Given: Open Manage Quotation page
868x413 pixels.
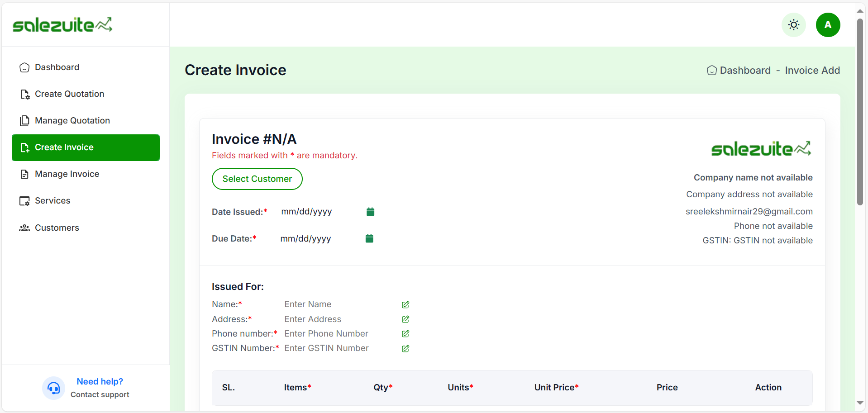Looking at the screenshot, I should click(x=72, y=121).
